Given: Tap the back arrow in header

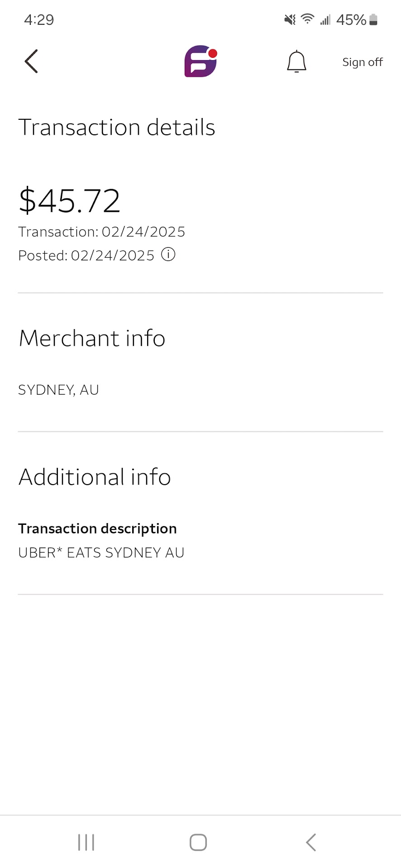Looking at the screenshot, I should click(x=31, y=61).
